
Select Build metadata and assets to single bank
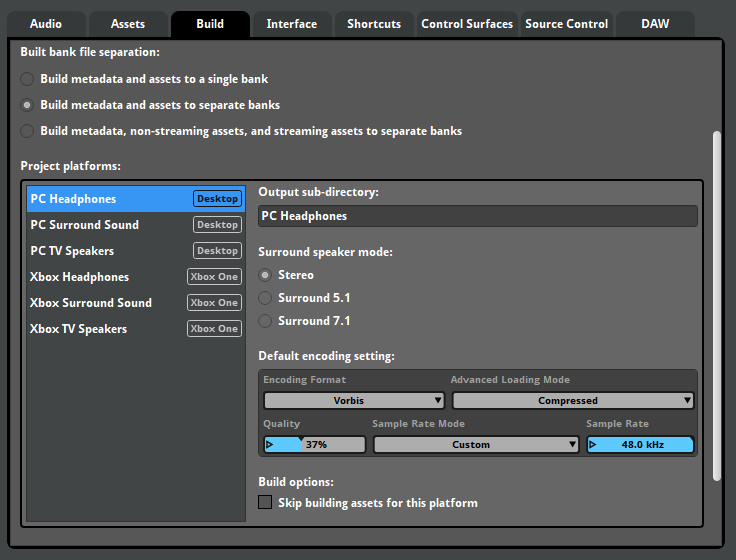[27, 79]
